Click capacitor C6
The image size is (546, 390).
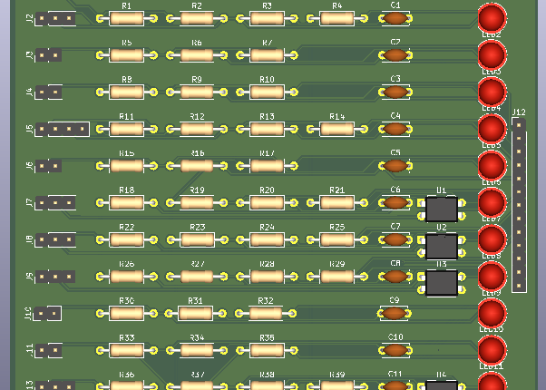coord(396,203)
